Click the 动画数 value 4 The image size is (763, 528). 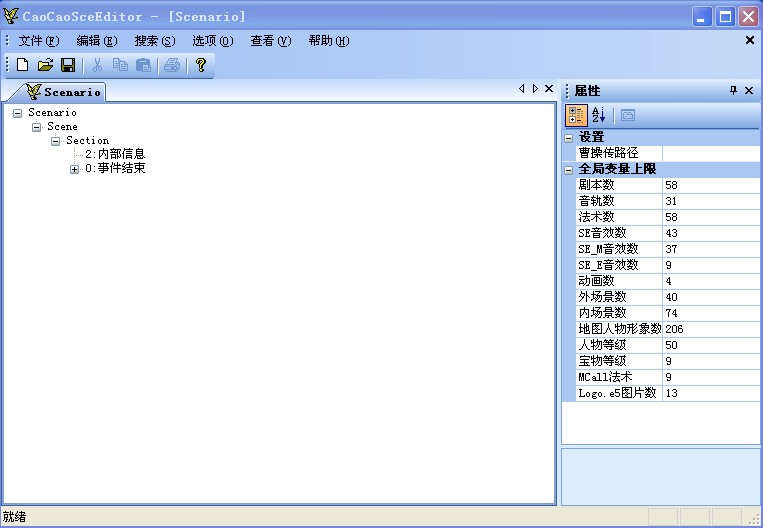711,281
